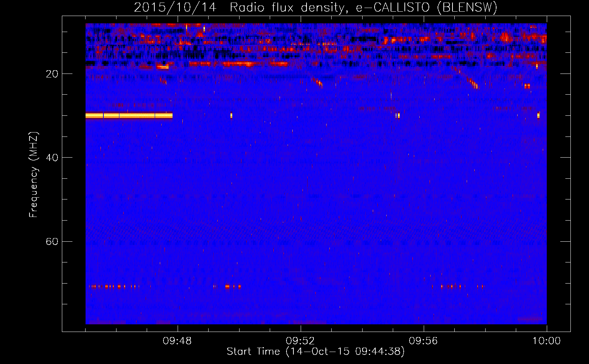Image resolution: width=589 pixels, height=364 pixels.
Task: Click the '20' frequency tick label
Action: (52, 74)
